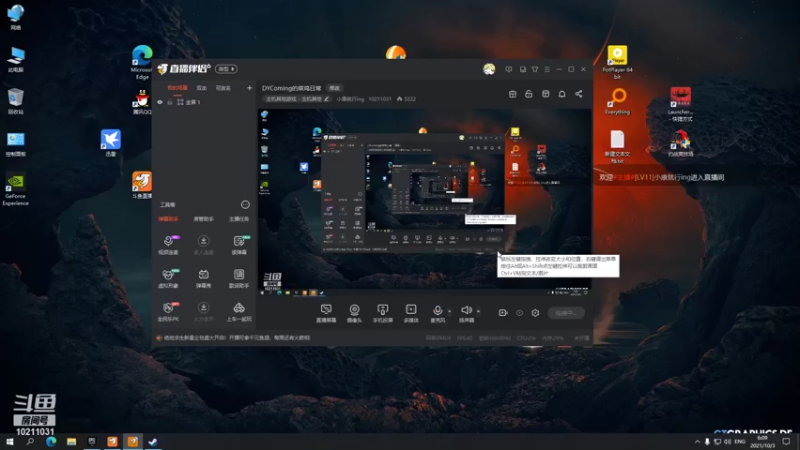Open the screen mode switch next to logo

pos(226,69)
